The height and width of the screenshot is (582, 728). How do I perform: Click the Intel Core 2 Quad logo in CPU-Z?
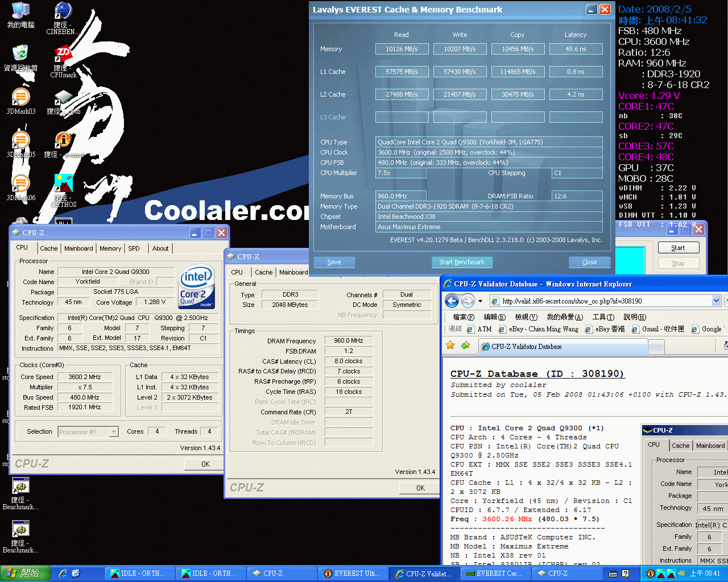(197, 287)
